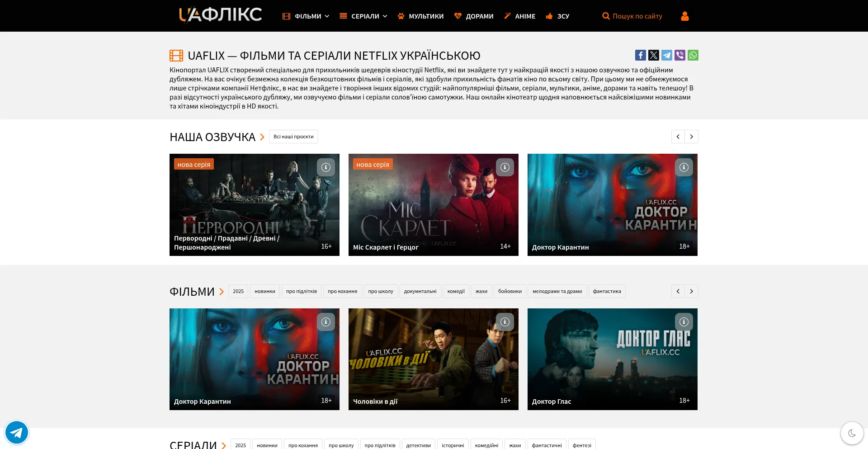The width and height of the screenshot is (868, 449).
Task: Go to previous slide in Наша озвучка
Action: pyautogui.click(x=678, y=137)
